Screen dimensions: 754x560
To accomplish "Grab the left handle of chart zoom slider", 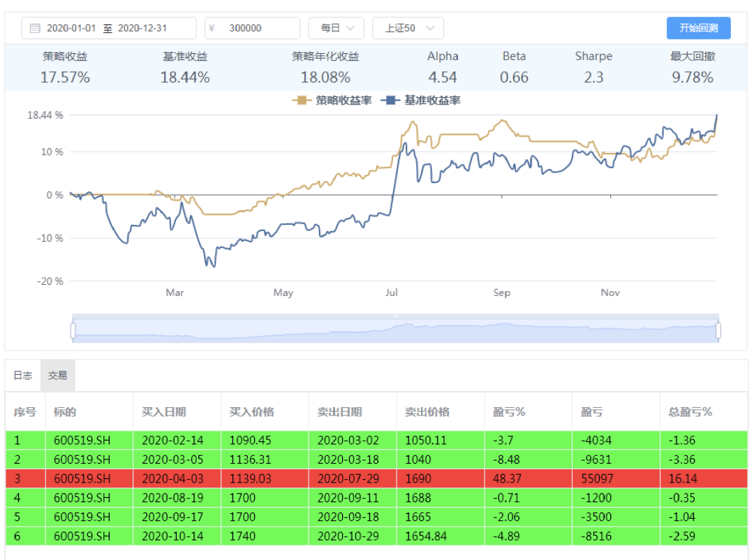I will pos(73,330).
